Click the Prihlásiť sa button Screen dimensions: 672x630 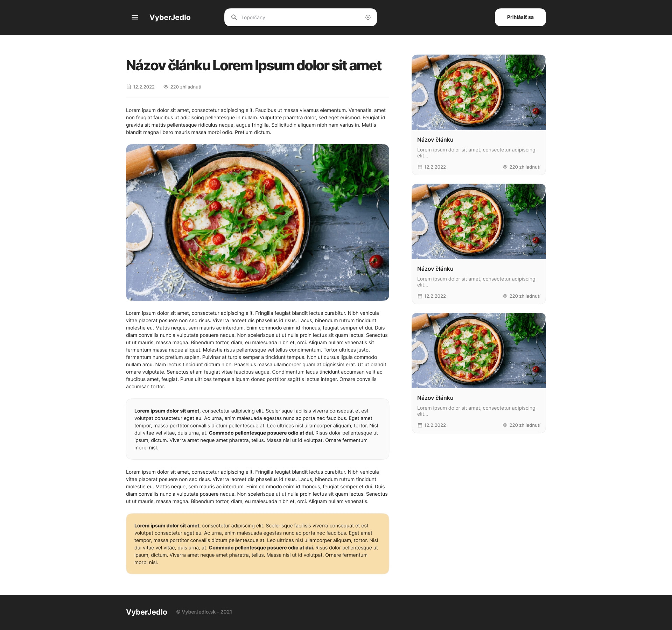pyautogui.click(x=520, y=17)
